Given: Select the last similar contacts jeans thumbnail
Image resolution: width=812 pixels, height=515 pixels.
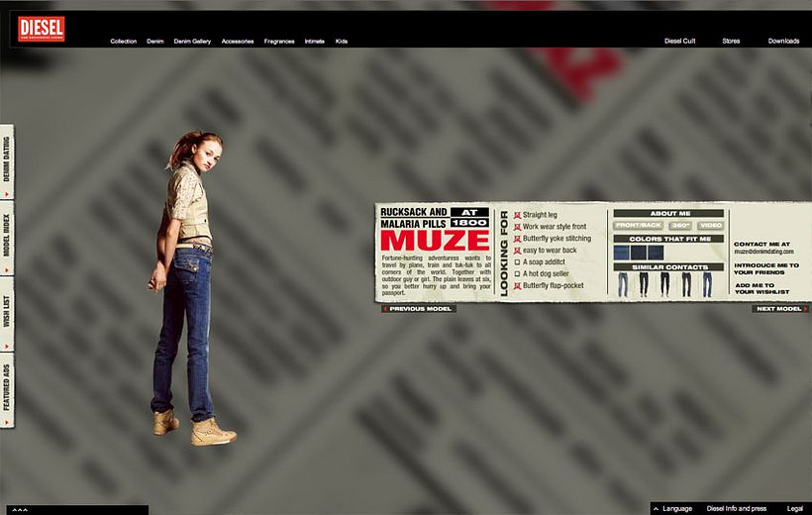Looking at the screenshot, I should pos(707,284).
